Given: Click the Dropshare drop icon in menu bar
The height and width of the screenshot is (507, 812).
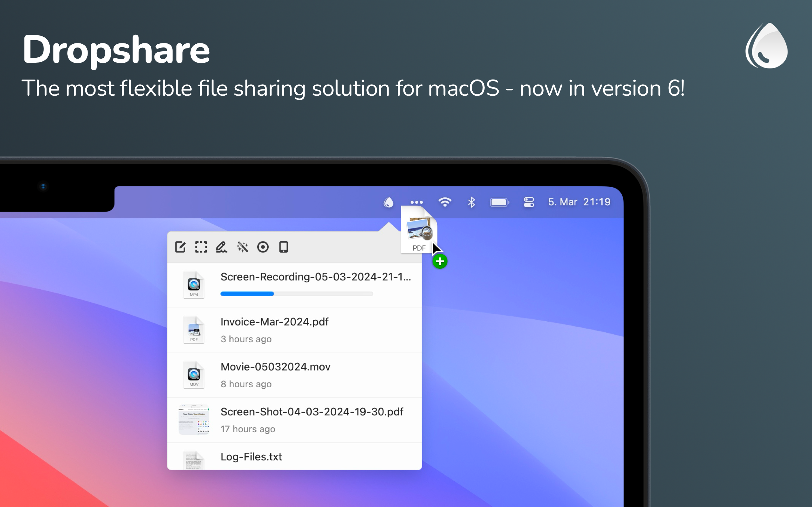Looking at the screenshot, I should (x=388, y=202).
